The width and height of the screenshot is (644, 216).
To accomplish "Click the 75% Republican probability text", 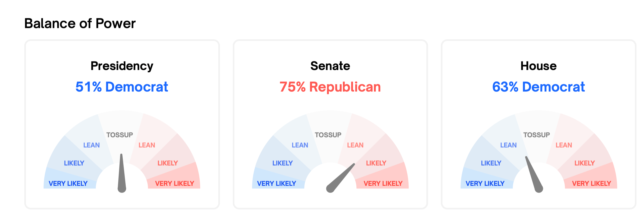I will [330, 87].
